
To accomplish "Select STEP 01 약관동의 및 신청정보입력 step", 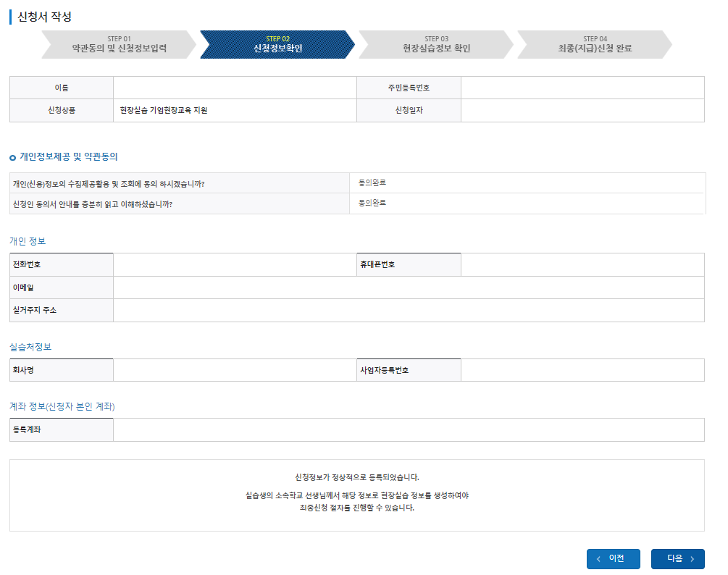I will (119, 45).
